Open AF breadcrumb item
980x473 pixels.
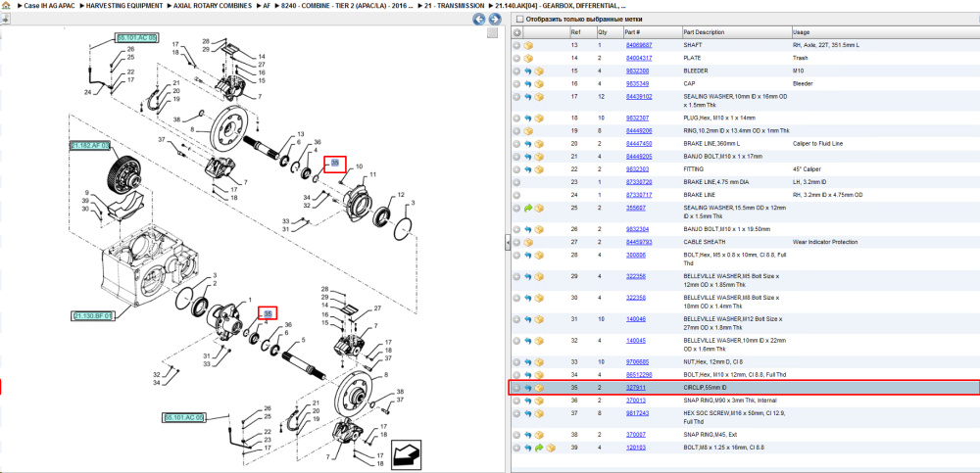(267, 5)
